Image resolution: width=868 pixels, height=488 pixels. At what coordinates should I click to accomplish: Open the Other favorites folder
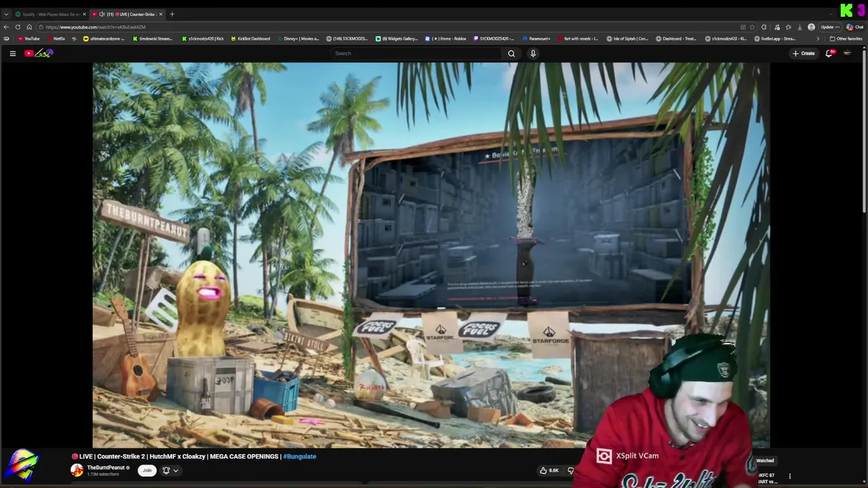coord(846,39)
